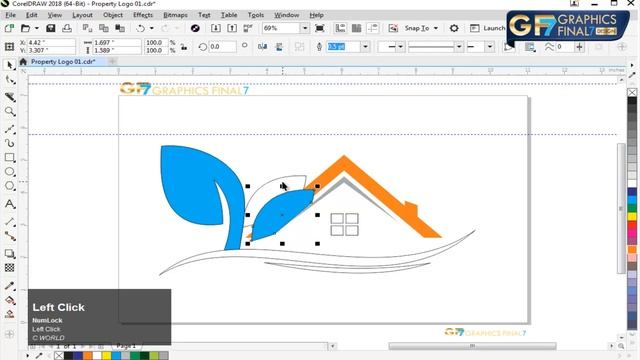Screen dimensions: 640x360
Task: Click the Publish to PDF icon
Action: pos(248,28)
